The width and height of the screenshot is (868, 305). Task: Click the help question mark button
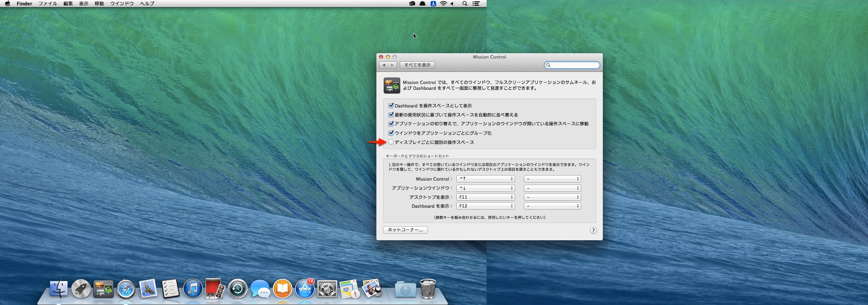coord(593,230)
